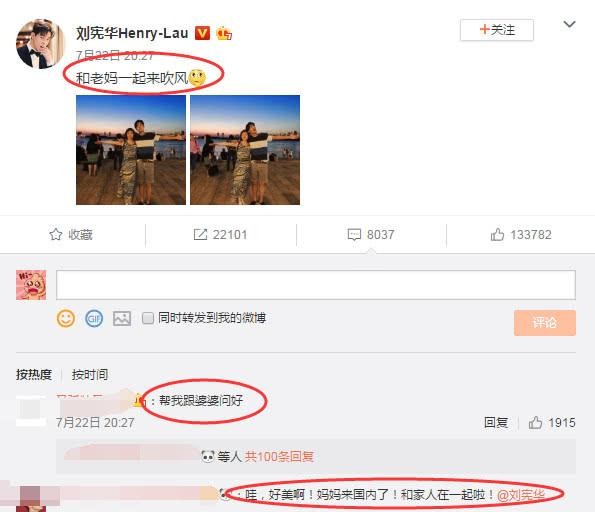
Task: Sort comments by 按时间
Action: [90, 375]
